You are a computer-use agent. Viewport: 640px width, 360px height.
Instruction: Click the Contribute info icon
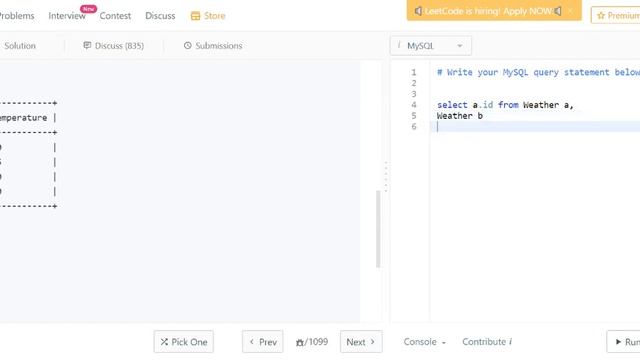tap(510, 342)
